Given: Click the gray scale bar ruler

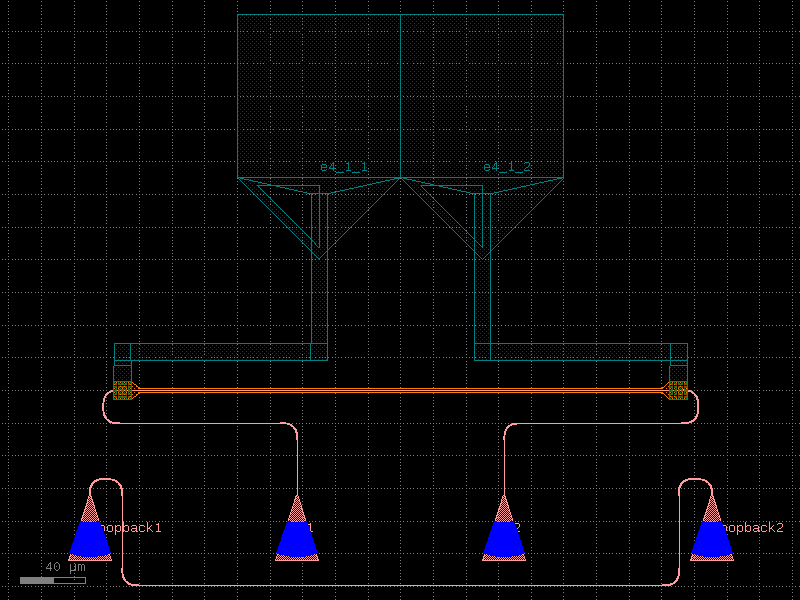Looking at the screenshot, I should (x=53, y=580).
